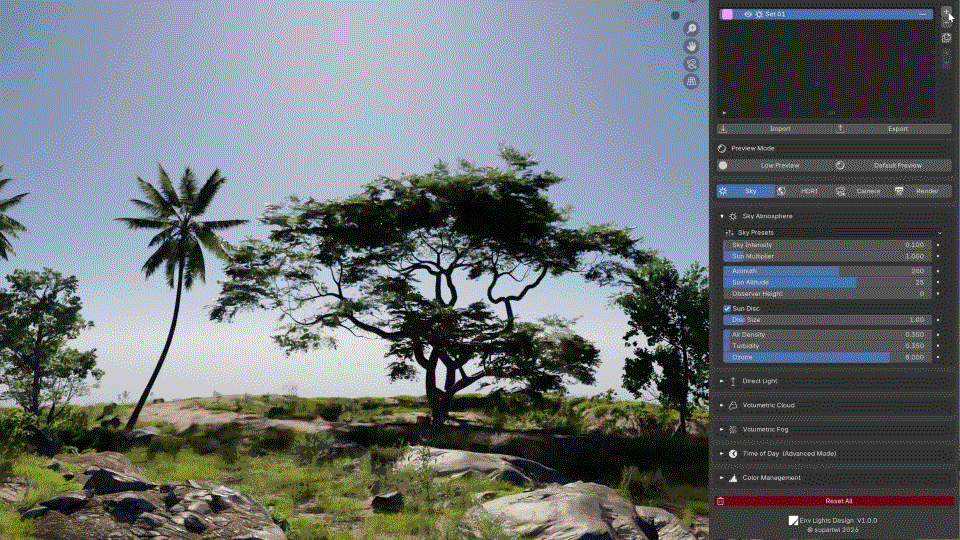Click the Preview Mode header icon
Screen dimensions: 960x540
pyautogui.click(x=722, y=148)
